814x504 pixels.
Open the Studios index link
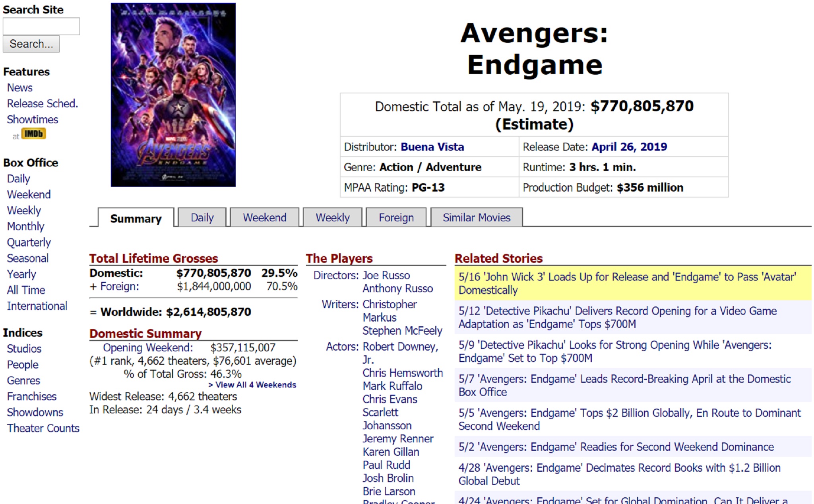click(x=24, y=349)
